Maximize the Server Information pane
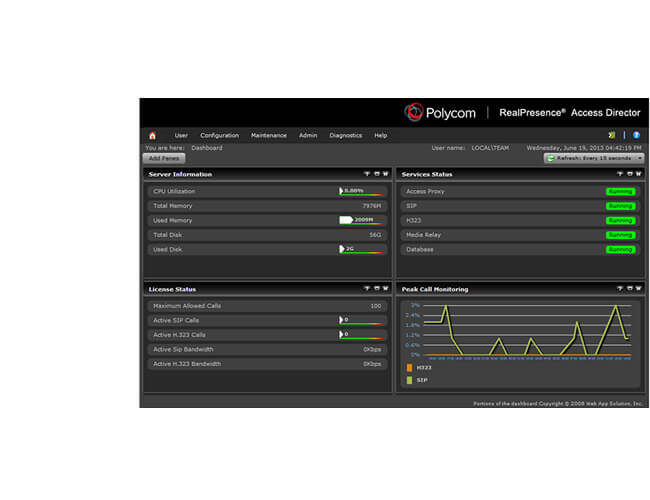This screenshot has height=500, width=650. click(x=377, y=174)
